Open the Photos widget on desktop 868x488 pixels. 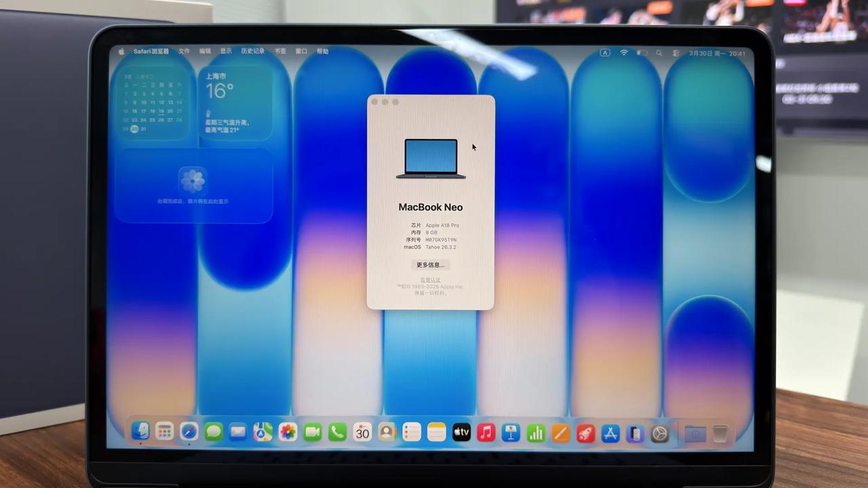193,186
